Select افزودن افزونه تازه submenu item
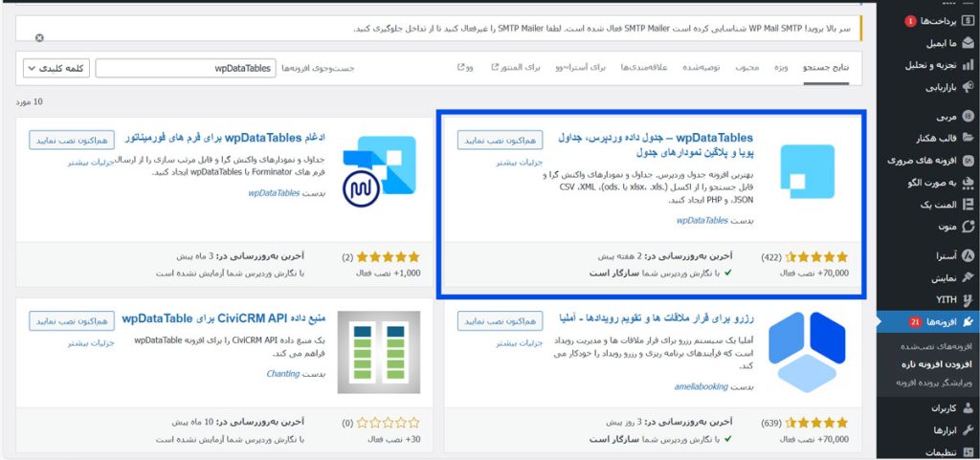The height and width of the screenshot is (460, 980). (x=939, y=363)
